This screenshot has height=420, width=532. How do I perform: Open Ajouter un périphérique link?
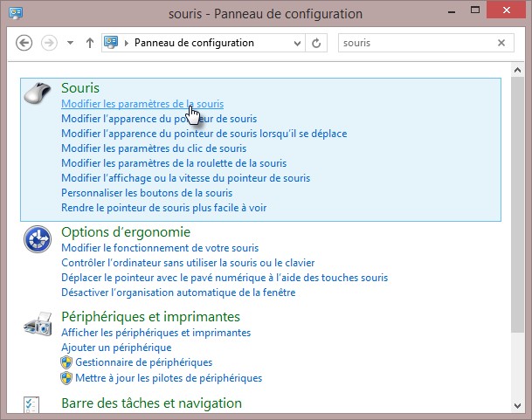tap(116, 348)
